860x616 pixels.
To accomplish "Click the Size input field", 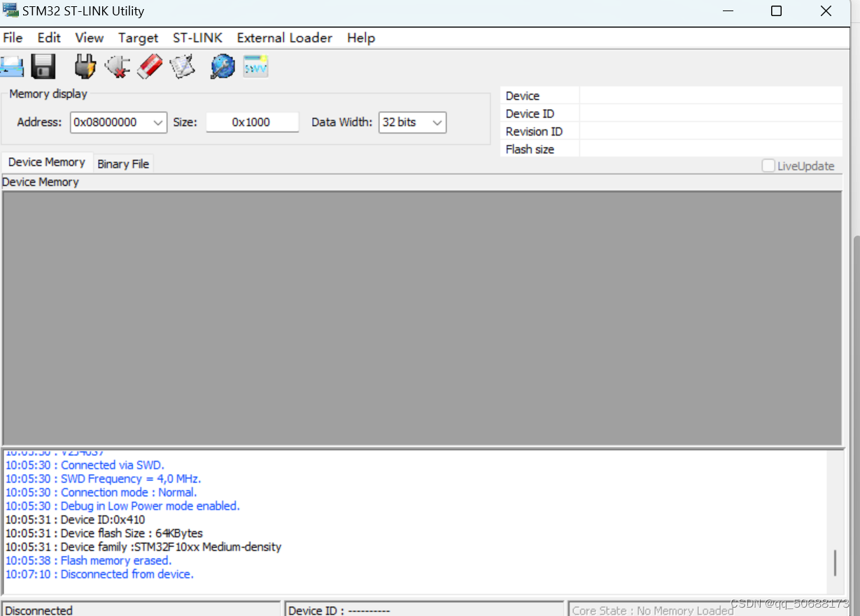I will 252,122.
